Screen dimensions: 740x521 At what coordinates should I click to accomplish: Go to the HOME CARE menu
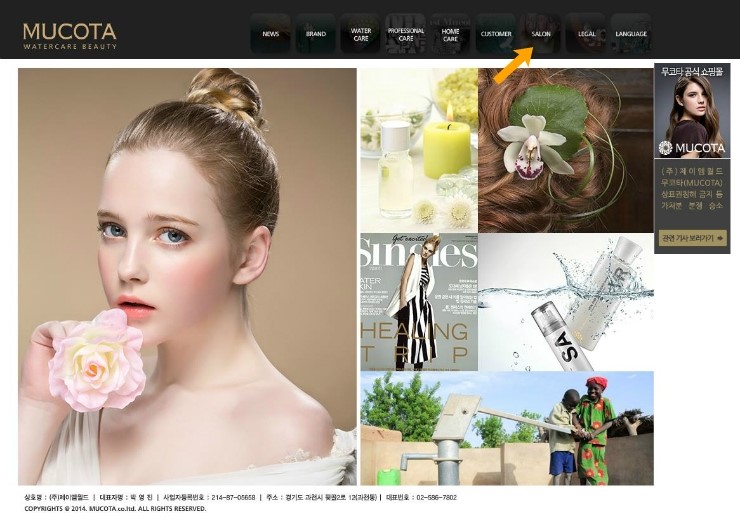[450, 34]
